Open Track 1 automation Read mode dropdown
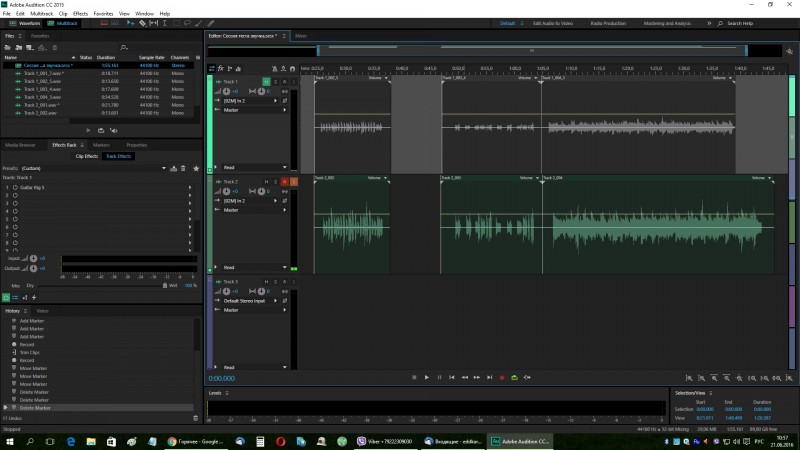 click(x=255, y=167)
